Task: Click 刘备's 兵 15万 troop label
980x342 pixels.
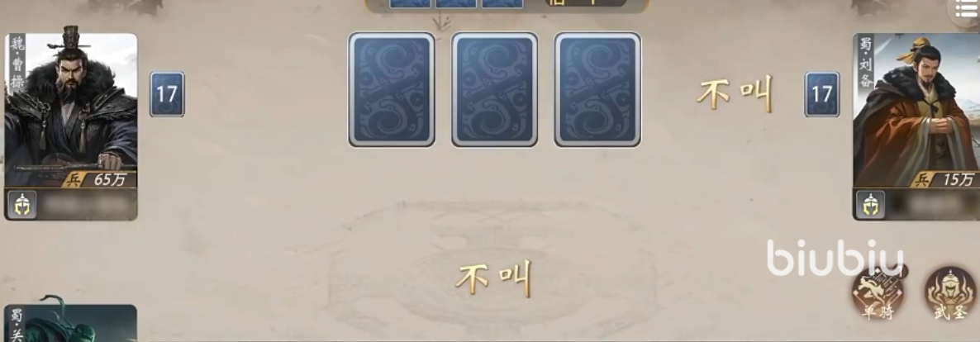Action: coord(945,180)
